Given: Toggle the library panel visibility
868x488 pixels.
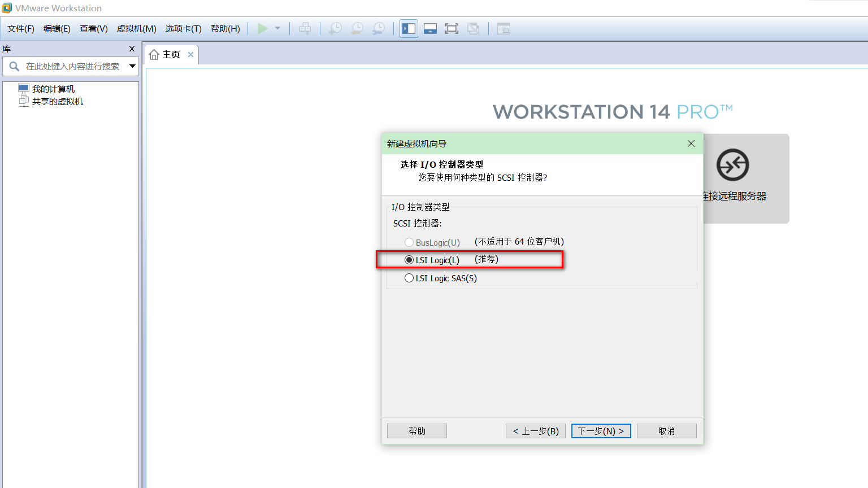Looking at the screenshot, I should 409,28.
